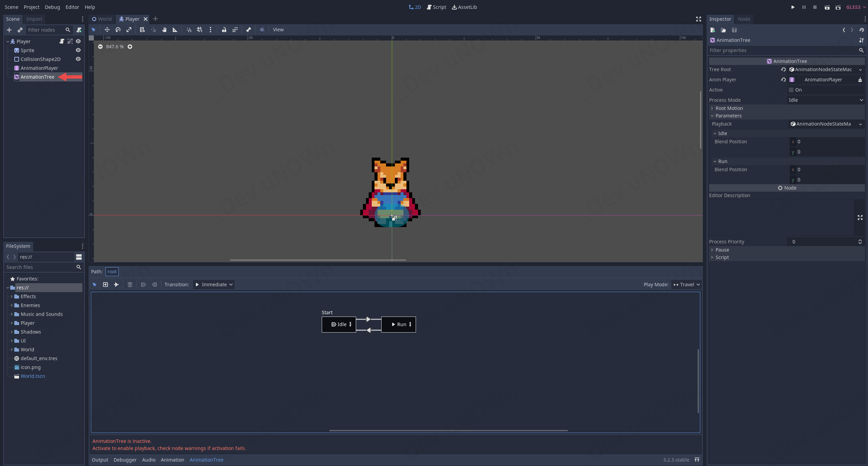Click the root path button
Screen dimensions: 868x466
[x=112, y=272]
